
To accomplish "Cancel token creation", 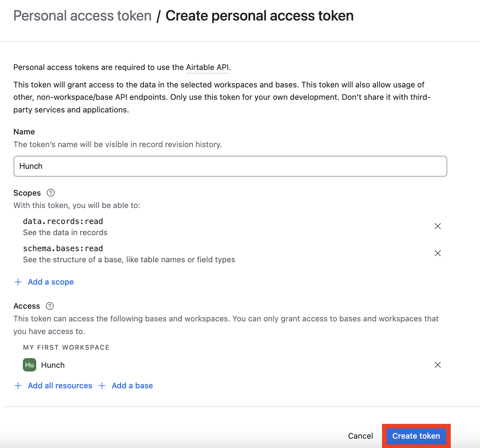I will coord(360,436).
